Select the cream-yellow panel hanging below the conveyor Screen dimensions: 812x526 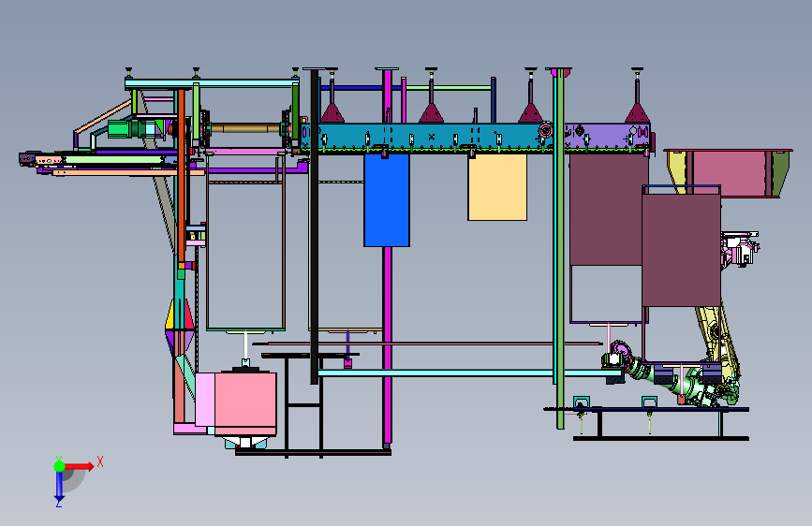(497, 187)
